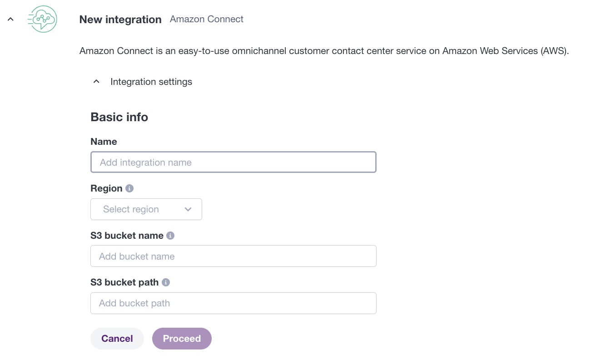Click the info icon next to Region

click(129, 188)
